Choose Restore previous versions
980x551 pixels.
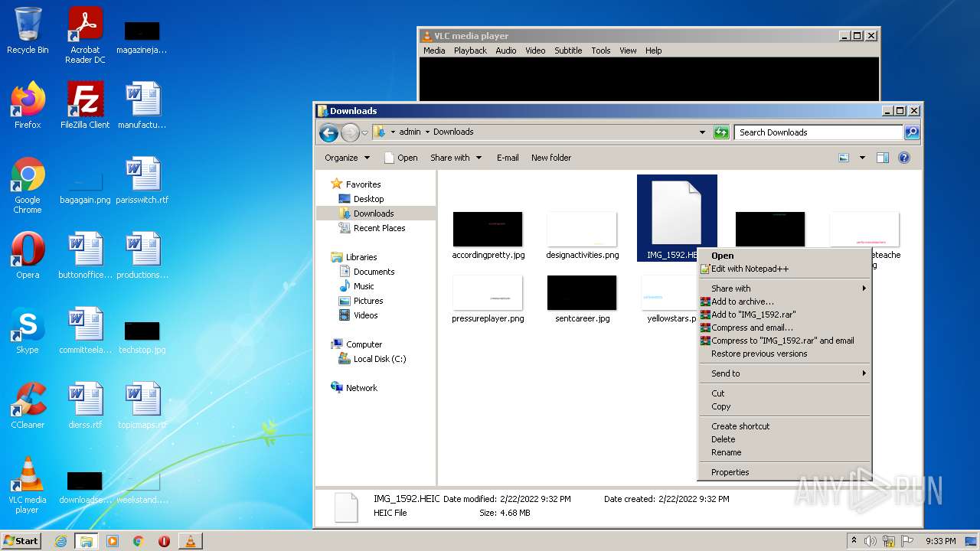(784, 354)
